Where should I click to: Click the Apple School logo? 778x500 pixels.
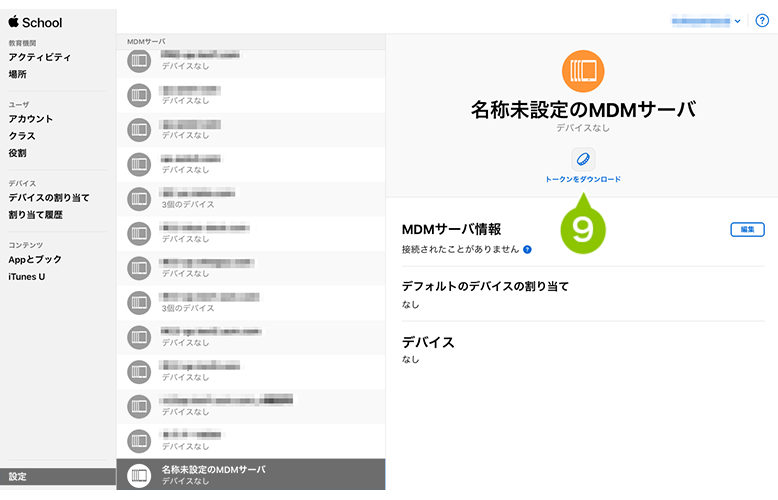point(35,22)
